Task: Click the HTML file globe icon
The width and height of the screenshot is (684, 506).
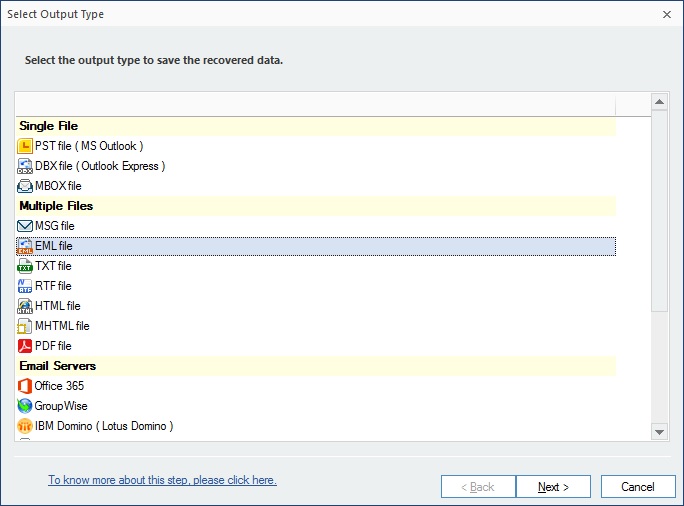Action: 25,306
